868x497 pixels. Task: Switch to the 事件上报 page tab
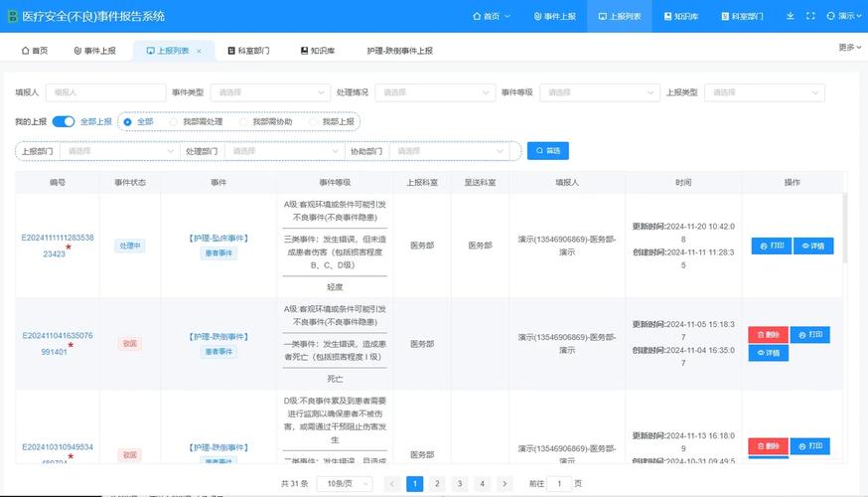(94, 51)
